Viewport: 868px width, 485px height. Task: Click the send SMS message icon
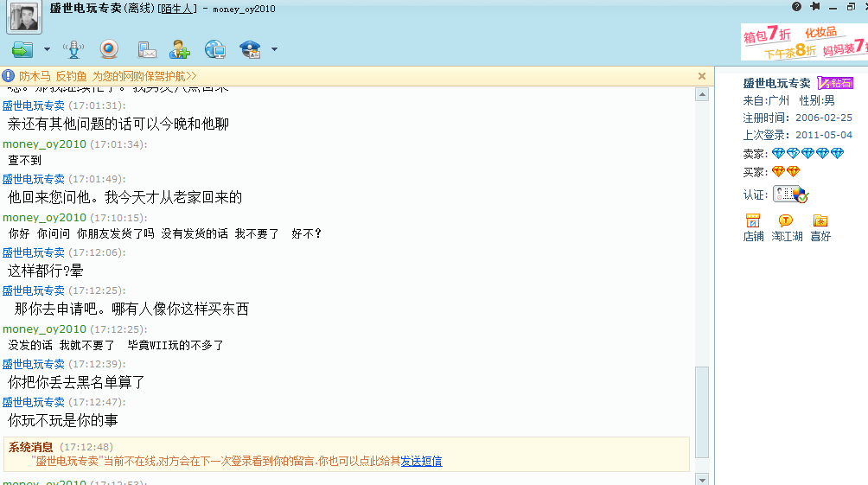147,49
